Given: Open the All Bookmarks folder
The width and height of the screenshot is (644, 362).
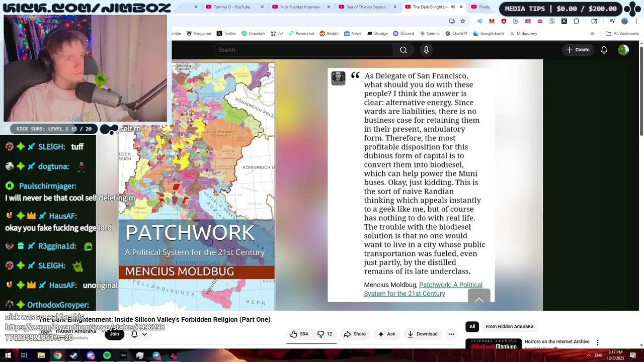Looking at the screenshot, I should click(x=622, y=34).
